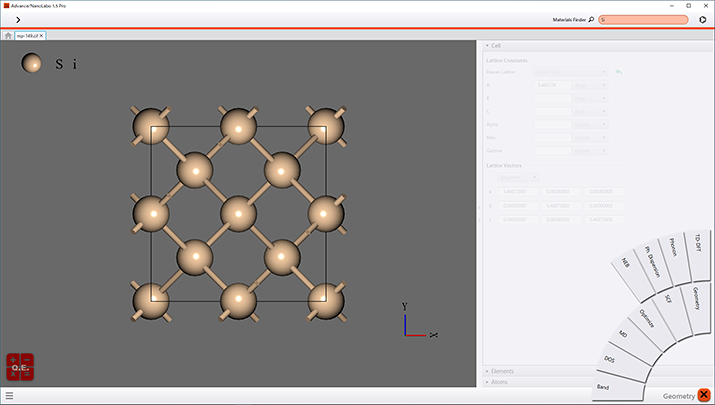Screen dimensions: 715x405
Task: Click the Materials Finder search field
Action: click(643, 20)
